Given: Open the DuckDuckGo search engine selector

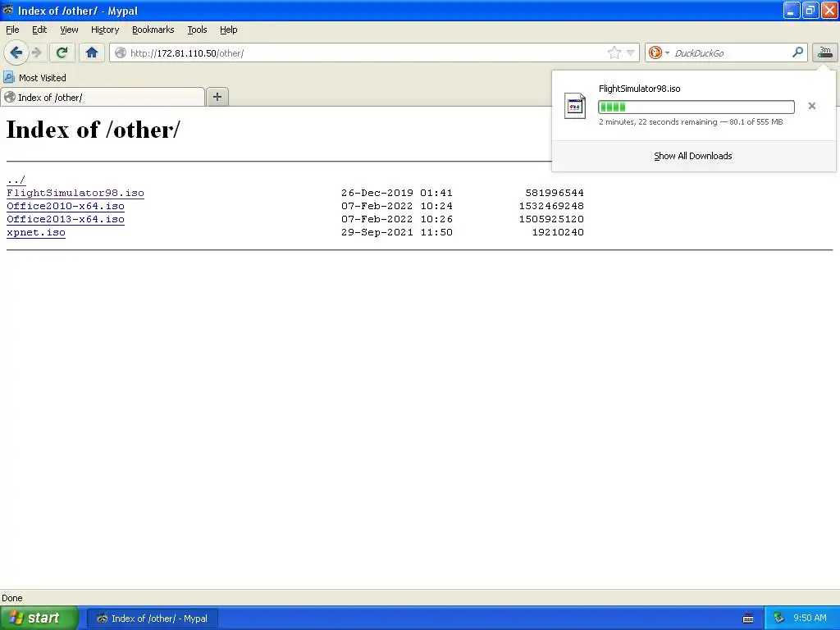Looking at the screenshot, I should point(659,52).
